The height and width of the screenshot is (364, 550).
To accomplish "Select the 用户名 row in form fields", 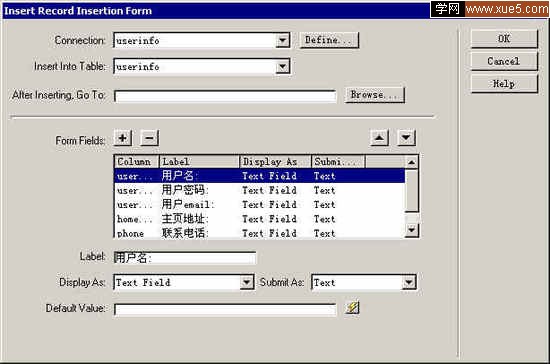I will pos(260,176).
